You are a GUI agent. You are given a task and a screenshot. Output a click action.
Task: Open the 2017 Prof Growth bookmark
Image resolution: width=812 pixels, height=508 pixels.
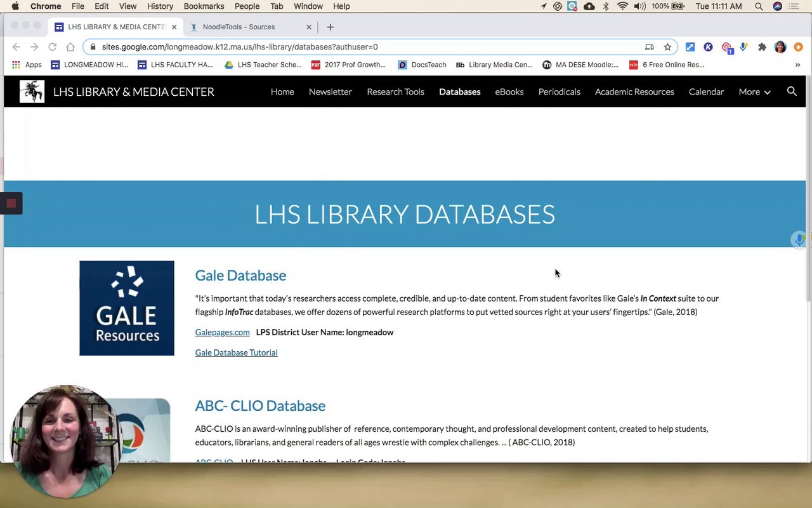[348, 65]
